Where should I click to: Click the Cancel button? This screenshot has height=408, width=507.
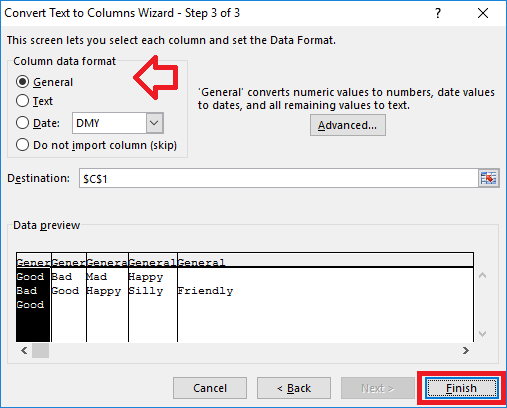click(210, 388)
